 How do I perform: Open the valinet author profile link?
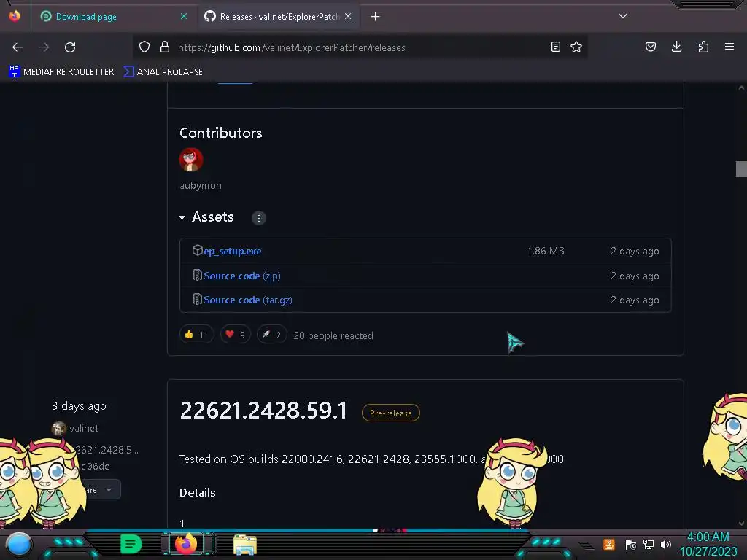click(x=84, y=428)
